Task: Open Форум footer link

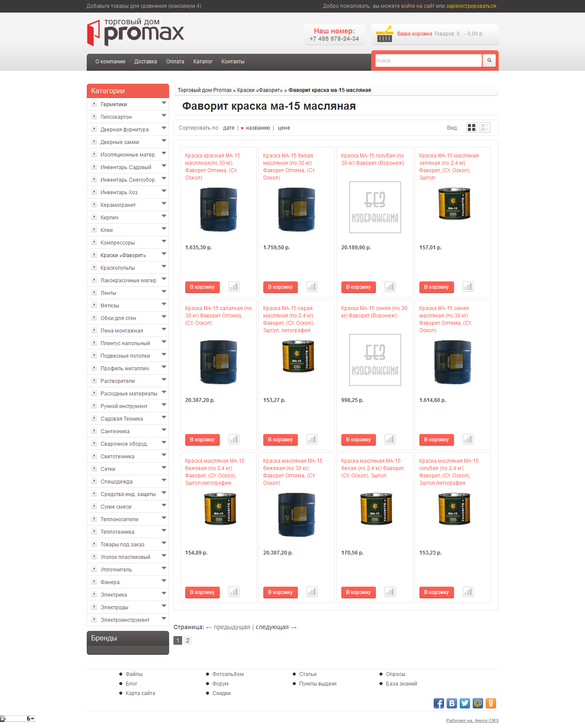Action: [220, 684]
